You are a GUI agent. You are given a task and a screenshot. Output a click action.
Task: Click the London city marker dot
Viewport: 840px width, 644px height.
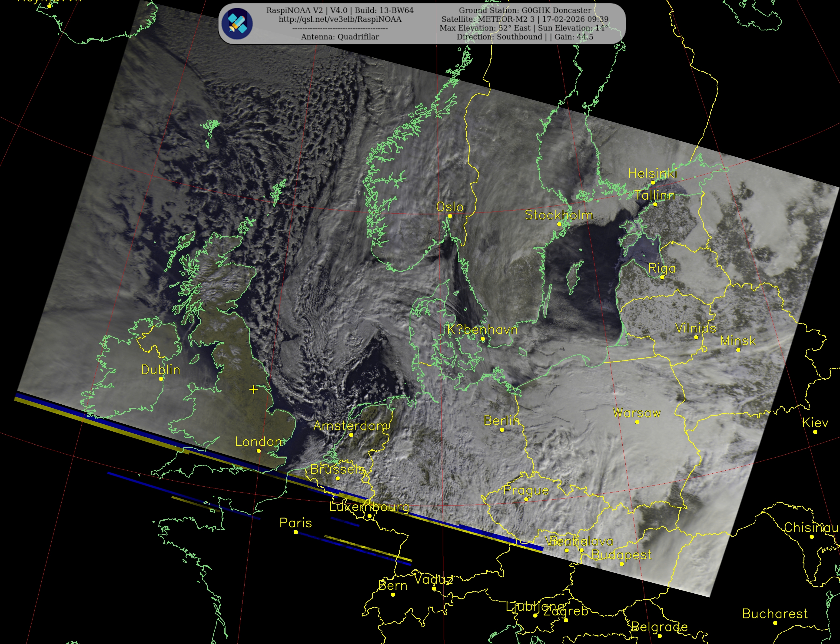click(258, 451)
